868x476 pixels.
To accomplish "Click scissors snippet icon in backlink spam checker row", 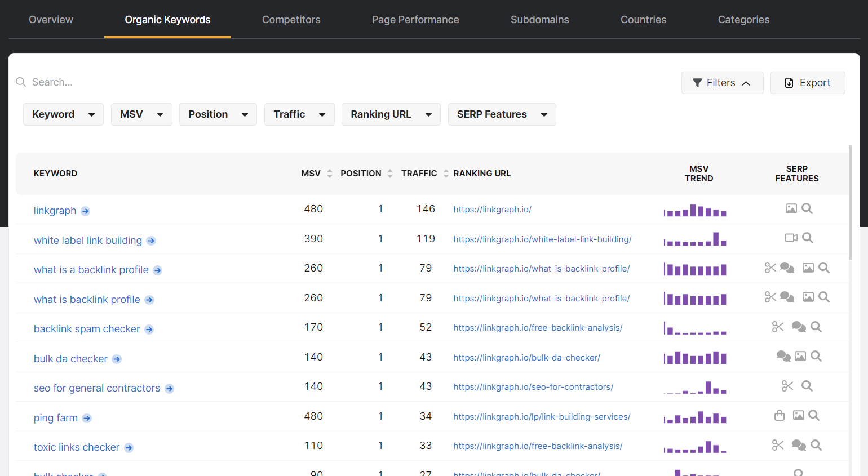I will (778, 327).
